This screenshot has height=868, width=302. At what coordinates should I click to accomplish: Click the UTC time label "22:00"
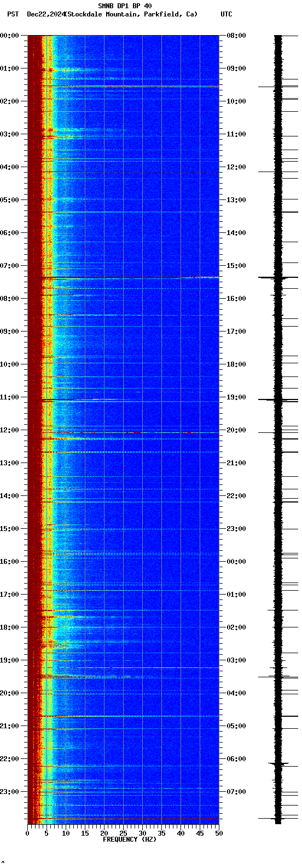(236, 496)
